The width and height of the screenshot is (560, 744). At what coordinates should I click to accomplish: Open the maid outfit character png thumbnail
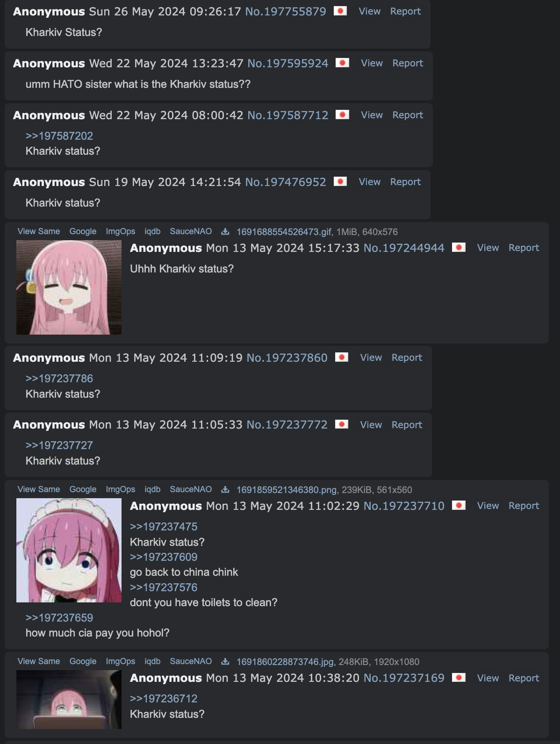point(69,550)
